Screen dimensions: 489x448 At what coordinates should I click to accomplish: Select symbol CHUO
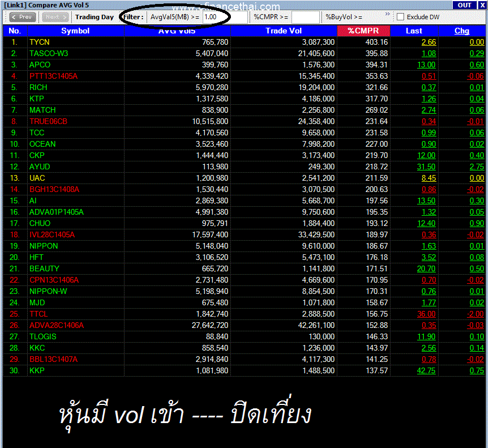point(40,223)
